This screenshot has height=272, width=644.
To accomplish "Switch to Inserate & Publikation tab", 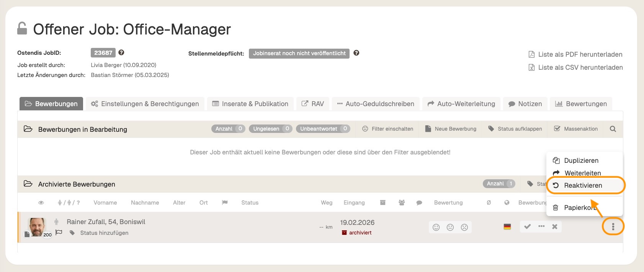I will [250, 104].
